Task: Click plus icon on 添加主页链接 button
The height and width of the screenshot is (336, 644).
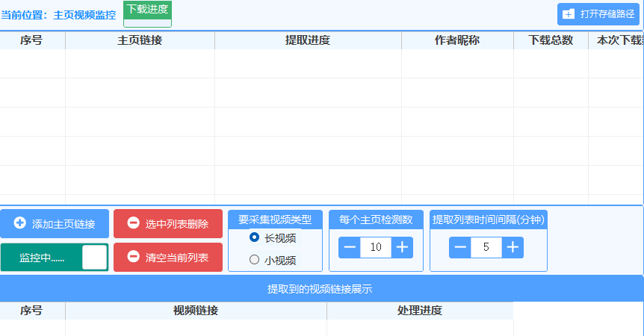Action: [20, 223]
